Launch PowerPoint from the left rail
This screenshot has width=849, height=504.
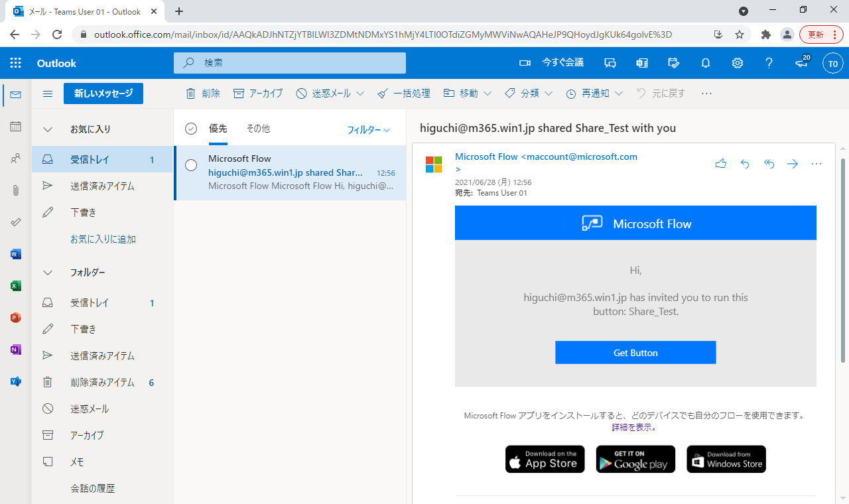(16, 318)
